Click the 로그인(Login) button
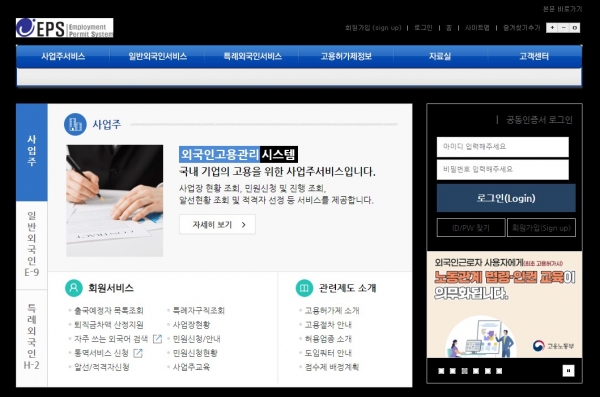The image size is (600, 397). point(506,198)
